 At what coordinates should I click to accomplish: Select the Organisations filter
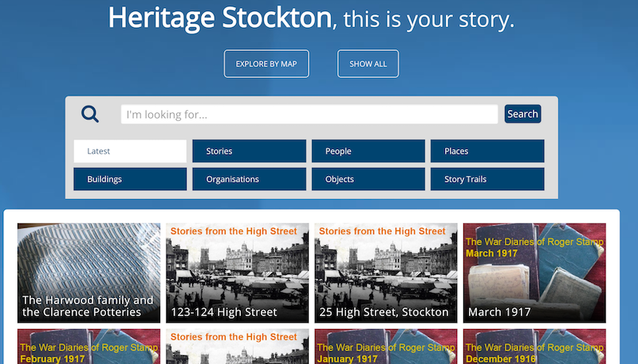coord(249,179)
